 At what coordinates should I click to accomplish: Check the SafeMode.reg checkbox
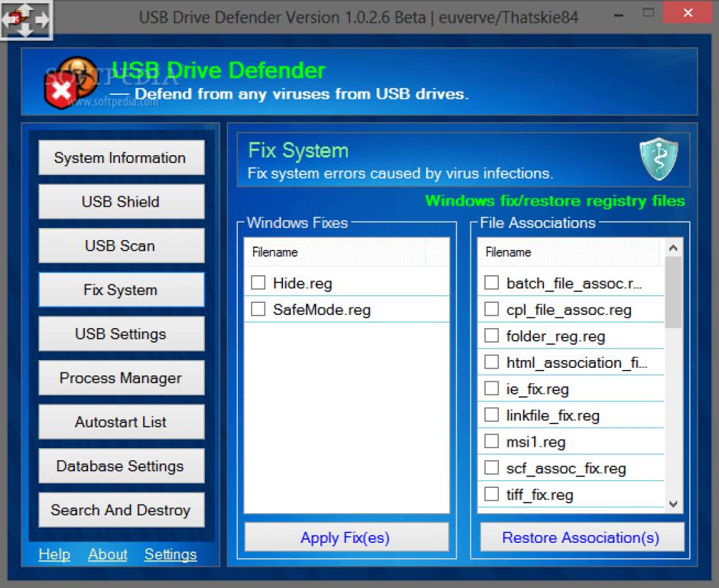(x=259, y=310)
